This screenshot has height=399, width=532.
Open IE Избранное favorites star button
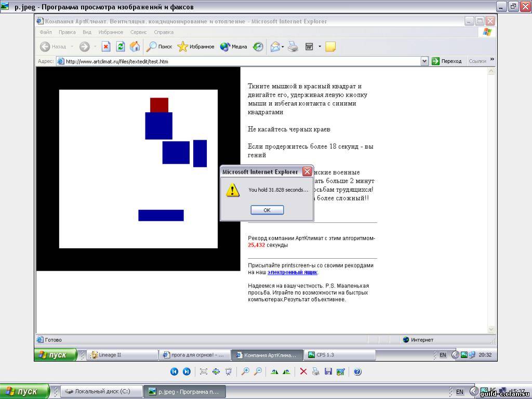pyautogui.click(x=196, y=46)
